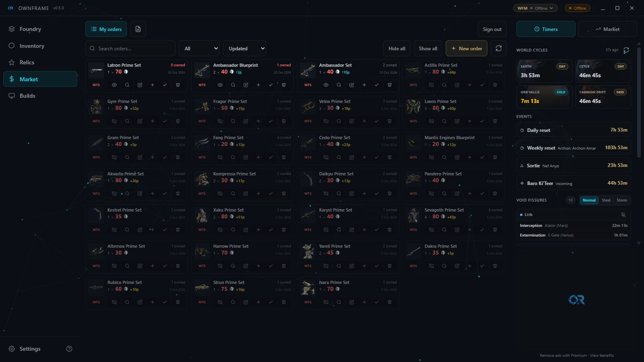Edit the Cedo Prime Set order
The image size is (644, 362).
[351, 157]
